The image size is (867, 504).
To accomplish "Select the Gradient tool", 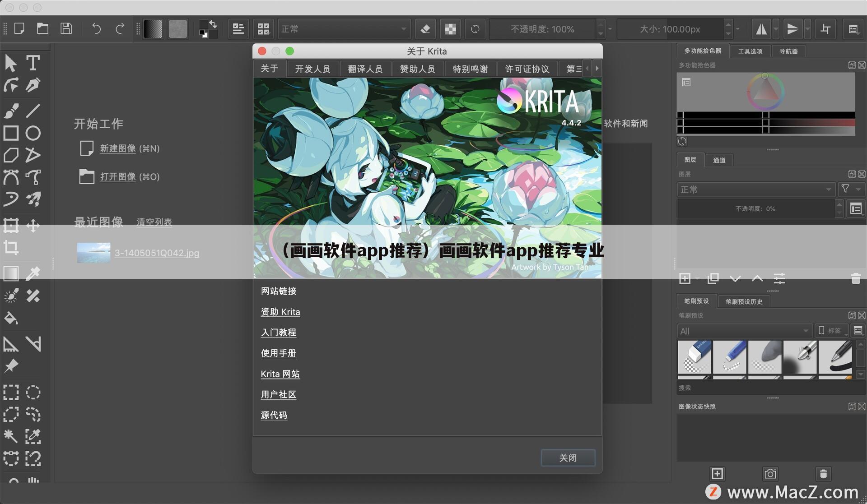I will pyautogui.click(x=11, y=273).
